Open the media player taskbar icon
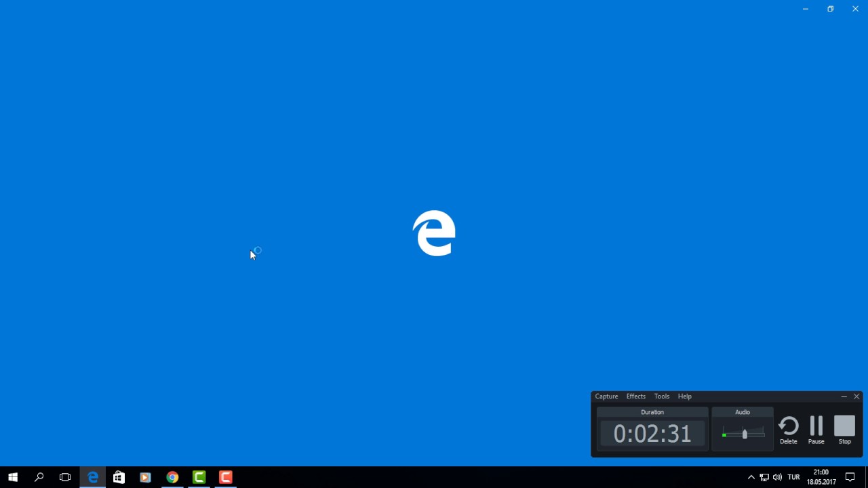Image resolution: width=868 pixels, height=488 pixels. pos(145,477)
